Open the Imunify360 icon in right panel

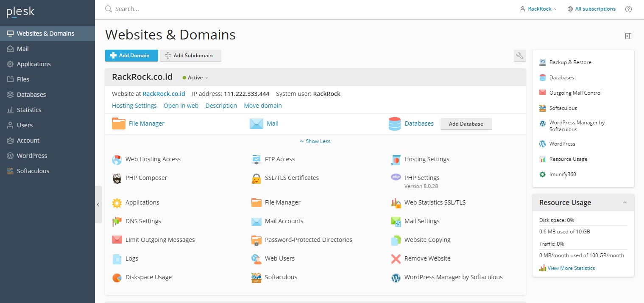point(543,174)
